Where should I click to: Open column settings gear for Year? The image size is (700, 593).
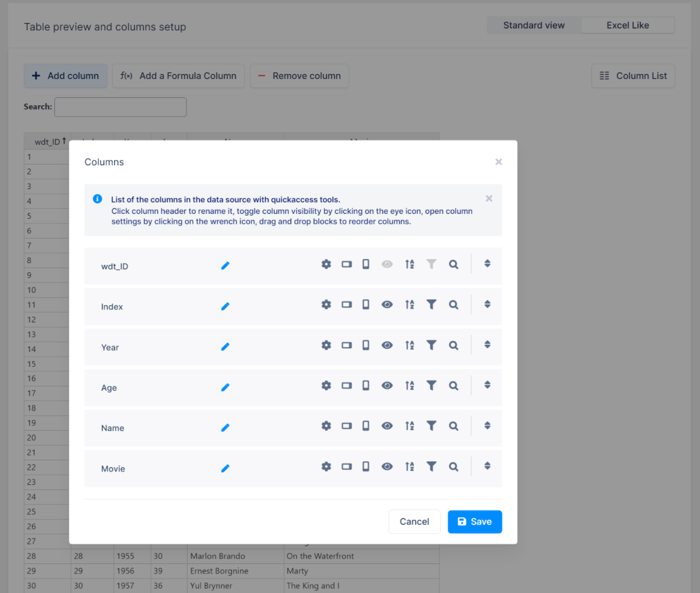pos(326,345)
